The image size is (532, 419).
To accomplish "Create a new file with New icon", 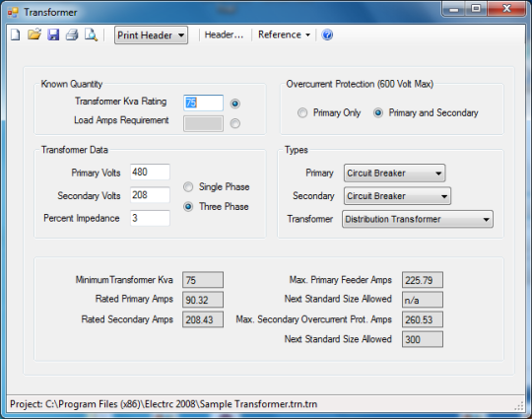I will point(15,35).
